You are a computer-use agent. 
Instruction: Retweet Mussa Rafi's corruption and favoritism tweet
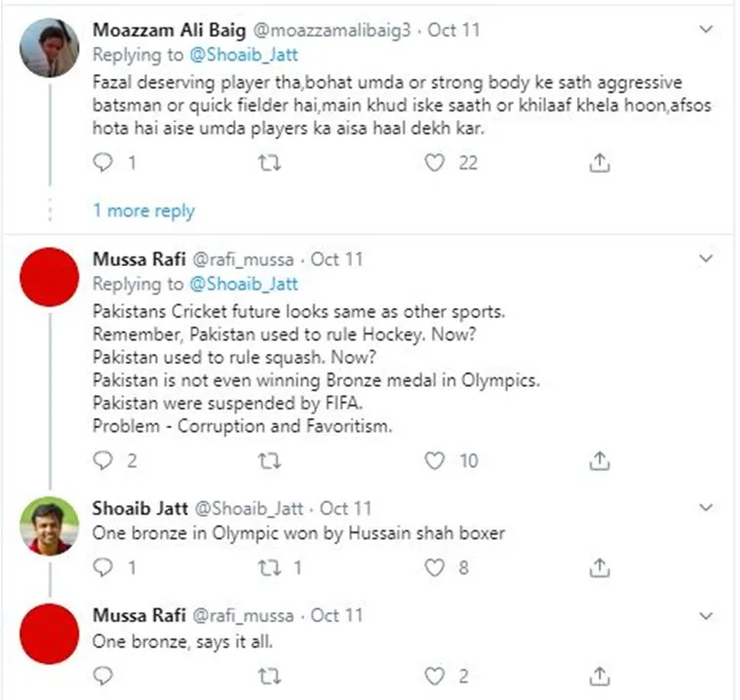point(269,461)
